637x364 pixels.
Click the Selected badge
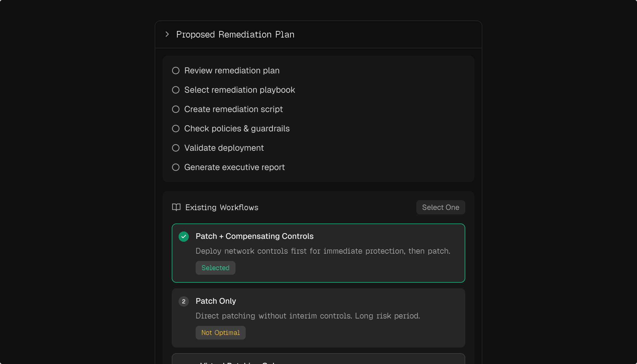(x=215, y=268)
